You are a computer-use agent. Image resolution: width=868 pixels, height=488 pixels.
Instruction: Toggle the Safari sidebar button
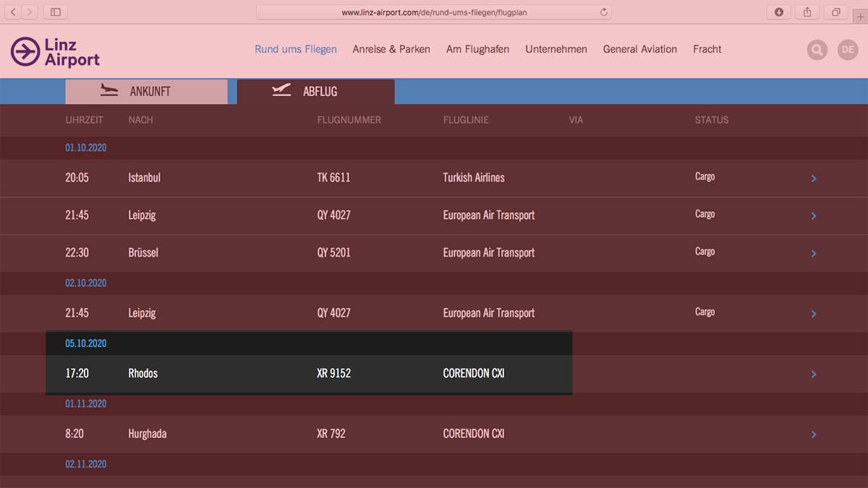55,12
